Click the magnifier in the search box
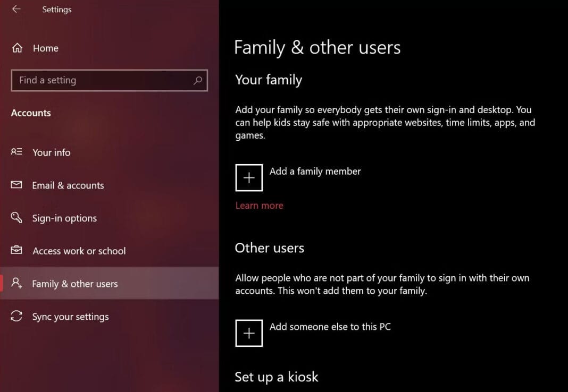Screen dimensions: 568x392 click(x=198, y=80)
